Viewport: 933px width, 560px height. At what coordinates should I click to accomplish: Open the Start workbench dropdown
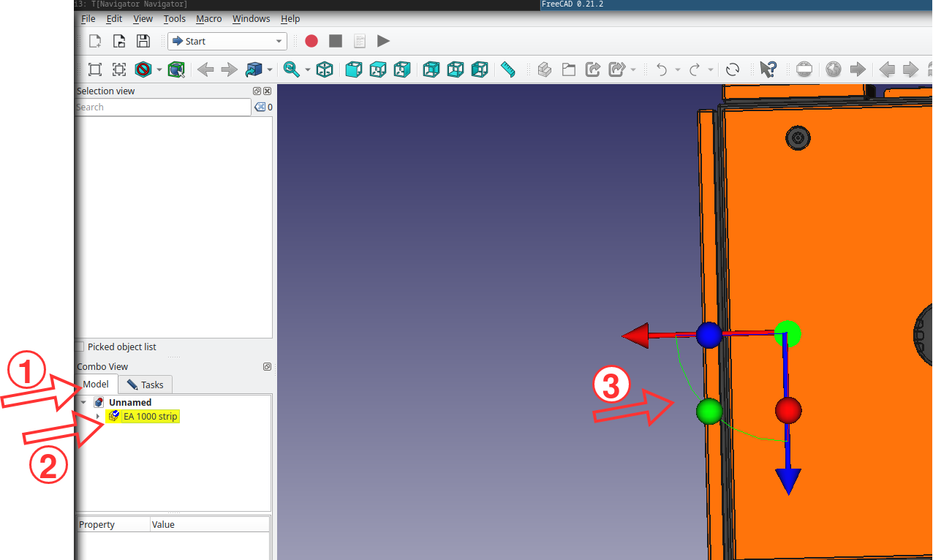point(226,42)
